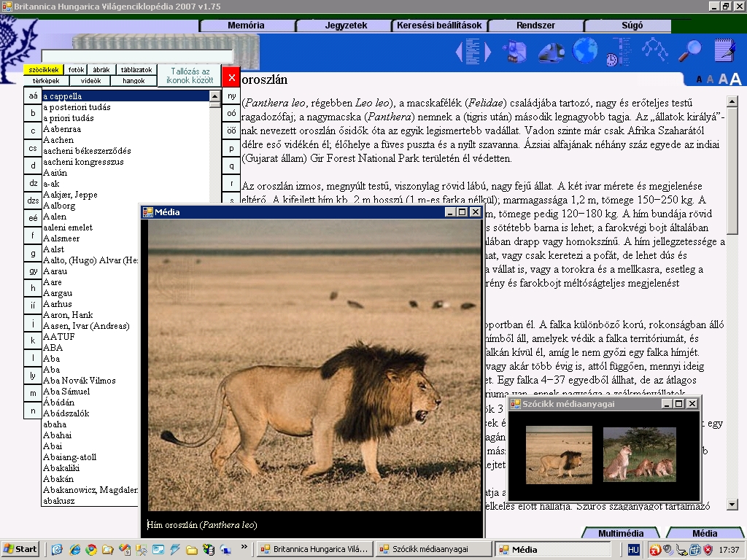Open lioness with cubs thumbnail
This screenshot has width=747, height=560.
tap(639, 454)
